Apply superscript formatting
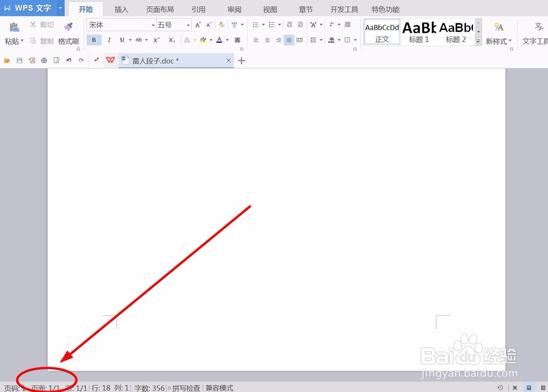This screenshot has height=392, width=548. [156, 39]
